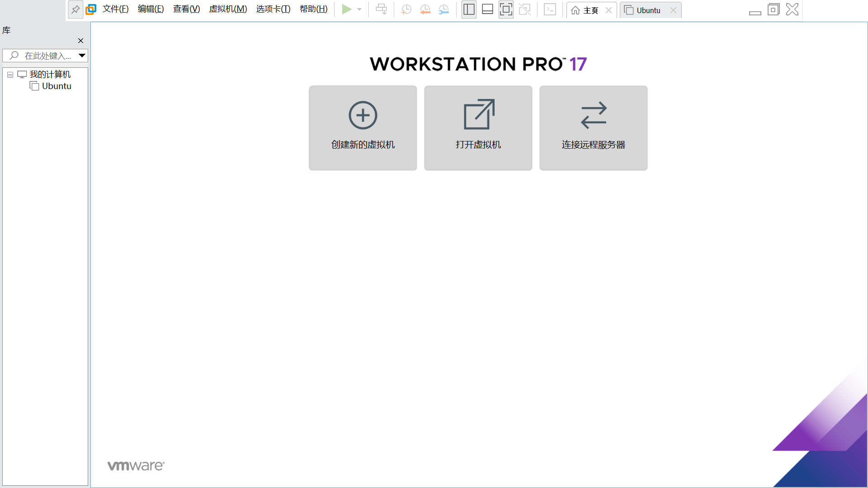Toggle the library sidebar view button
The width and height of the screenshot is (868, 488).
pyautogui.click(x=469, y=9)
